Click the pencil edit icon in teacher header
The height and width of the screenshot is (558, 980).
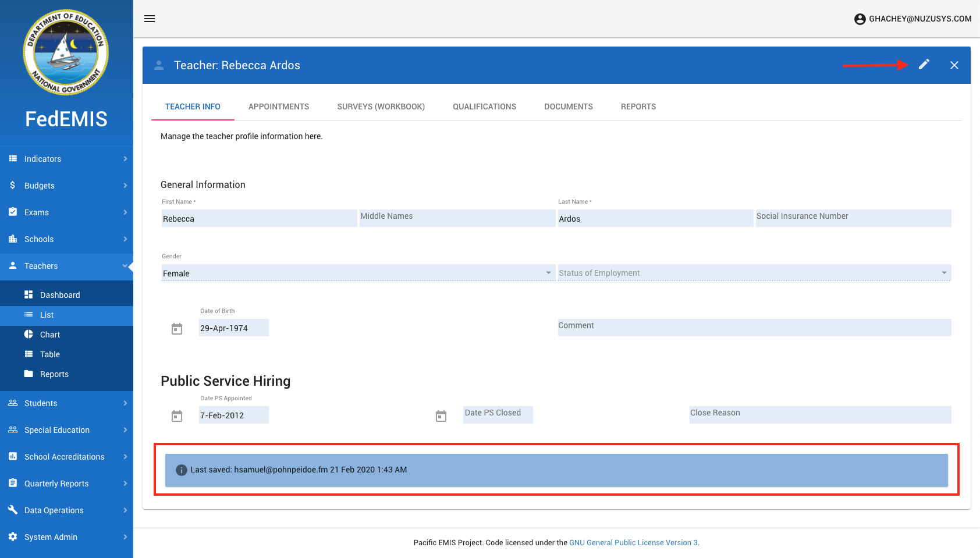924,65
